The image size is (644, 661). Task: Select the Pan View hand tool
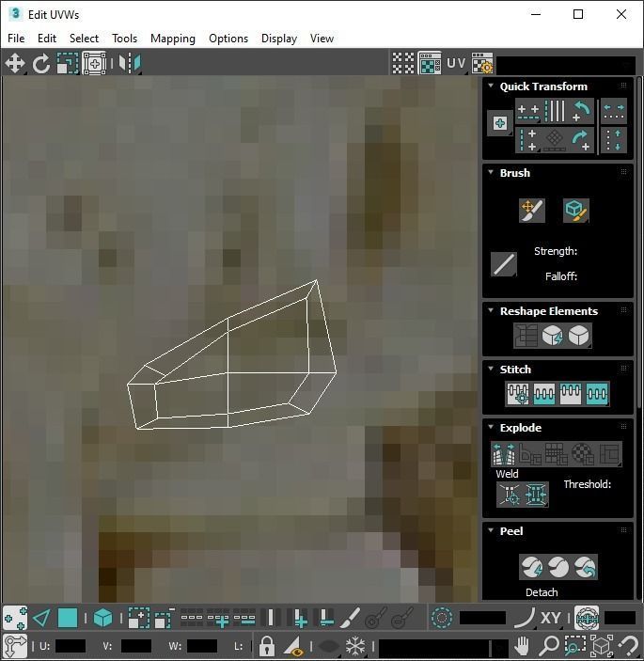522,646
